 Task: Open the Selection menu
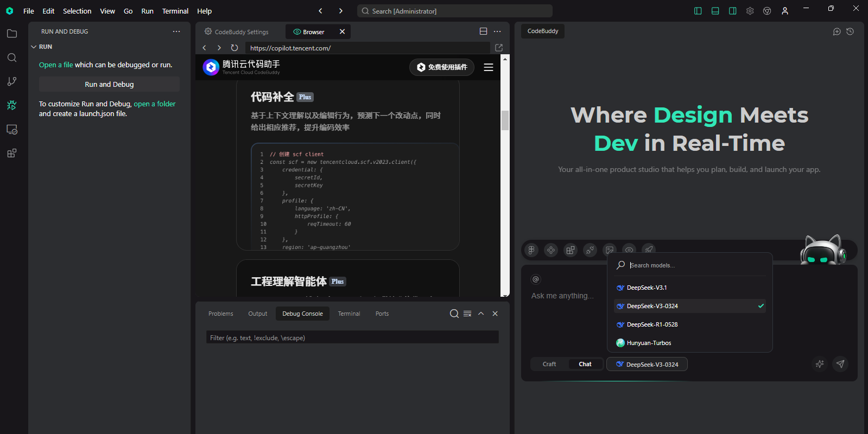click(77, 11)
